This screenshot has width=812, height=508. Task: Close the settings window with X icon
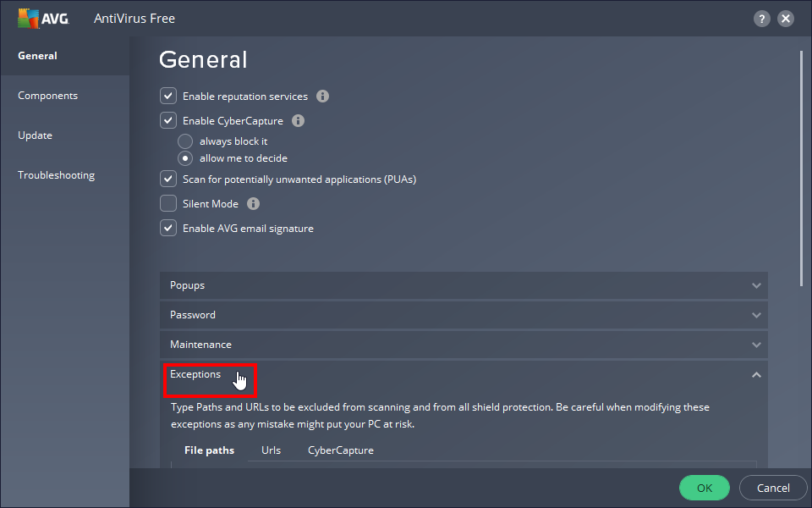786,19
